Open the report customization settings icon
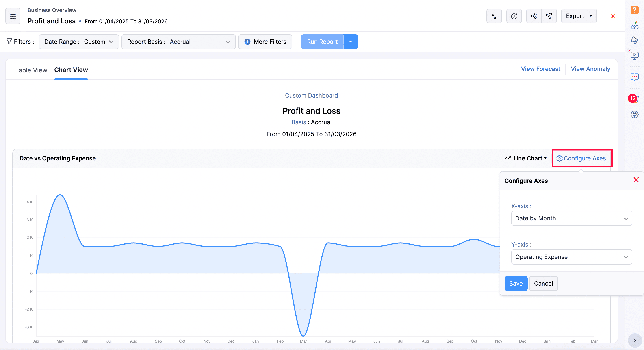 (494, 16)
